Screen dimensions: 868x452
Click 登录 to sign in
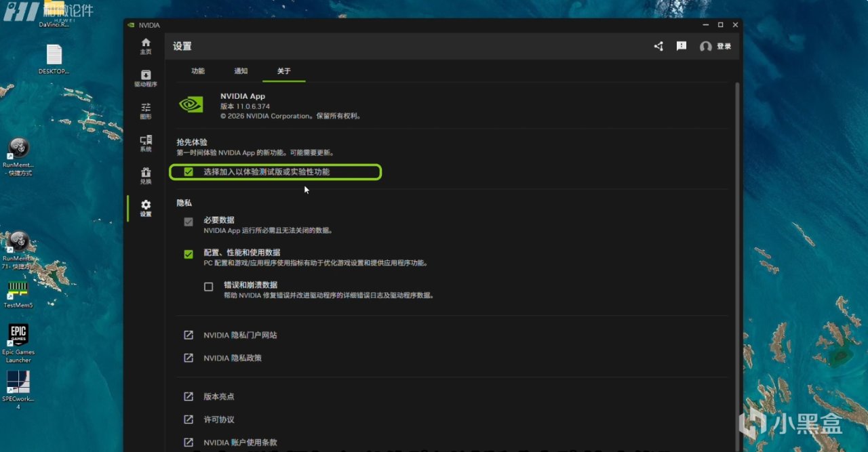click(724, 47)
